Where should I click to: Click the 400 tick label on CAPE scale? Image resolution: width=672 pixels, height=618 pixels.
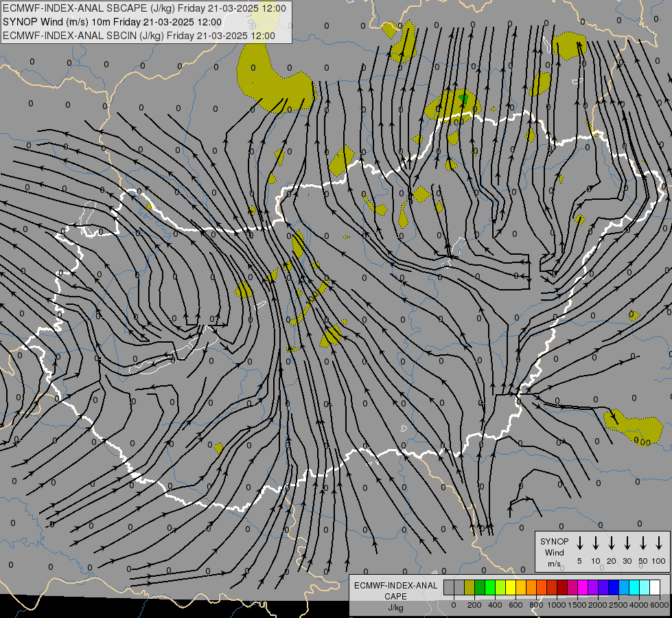495,605
